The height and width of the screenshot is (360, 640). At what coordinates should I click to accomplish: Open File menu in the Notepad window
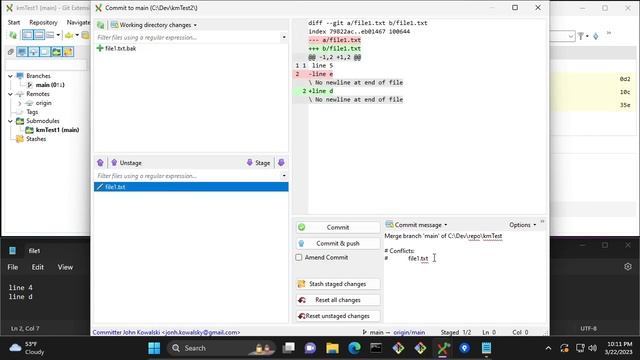[x=13, y=267]
